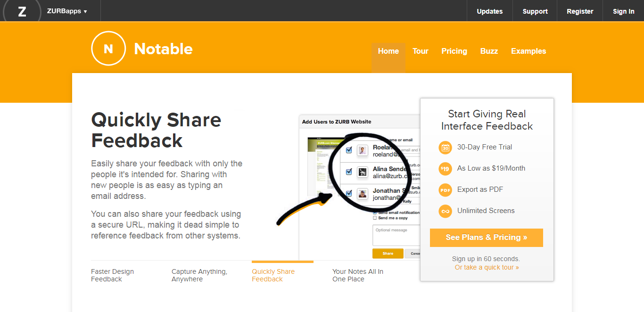The image size is (644, 312).
Task: Switch to Faster Design Feedback slide
Action: point(112,275)
